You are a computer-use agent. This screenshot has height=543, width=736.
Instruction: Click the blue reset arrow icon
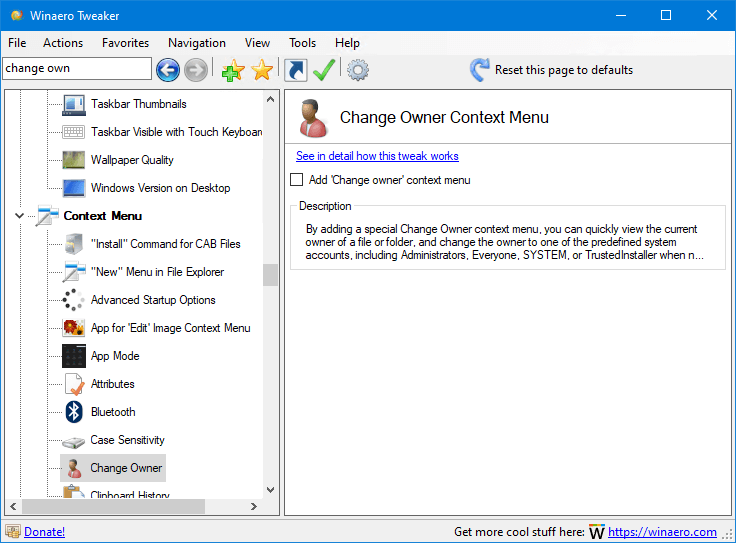480,70
